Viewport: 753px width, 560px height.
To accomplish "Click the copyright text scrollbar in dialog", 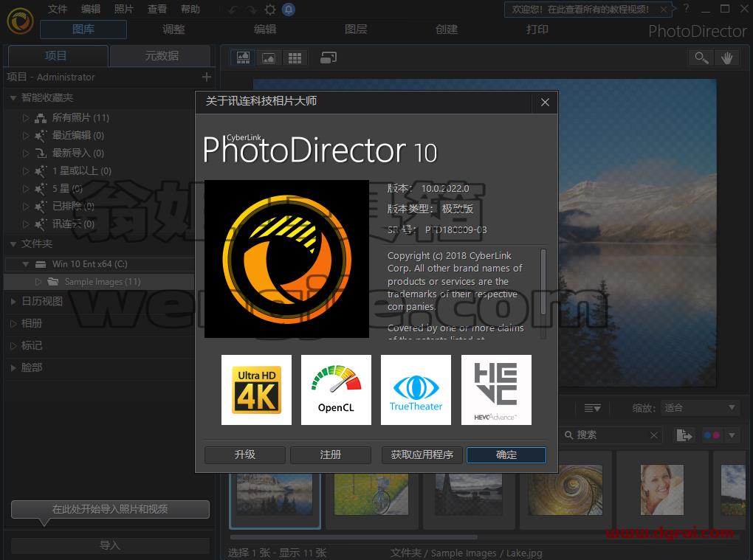I will pos(543,282).
